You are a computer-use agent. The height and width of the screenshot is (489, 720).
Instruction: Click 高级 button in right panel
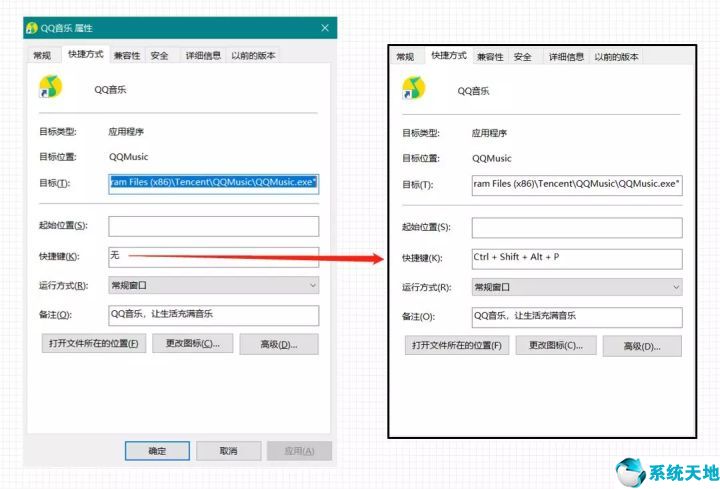click(642, 346)
